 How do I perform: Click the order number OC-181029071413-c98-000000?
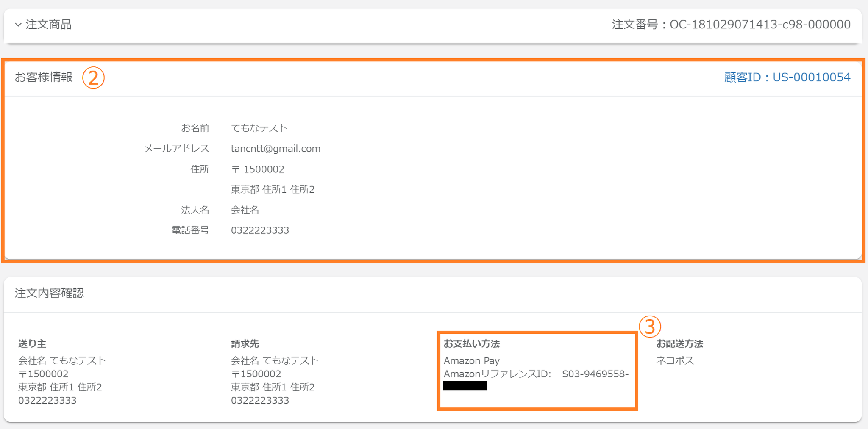tap(759, 25)
